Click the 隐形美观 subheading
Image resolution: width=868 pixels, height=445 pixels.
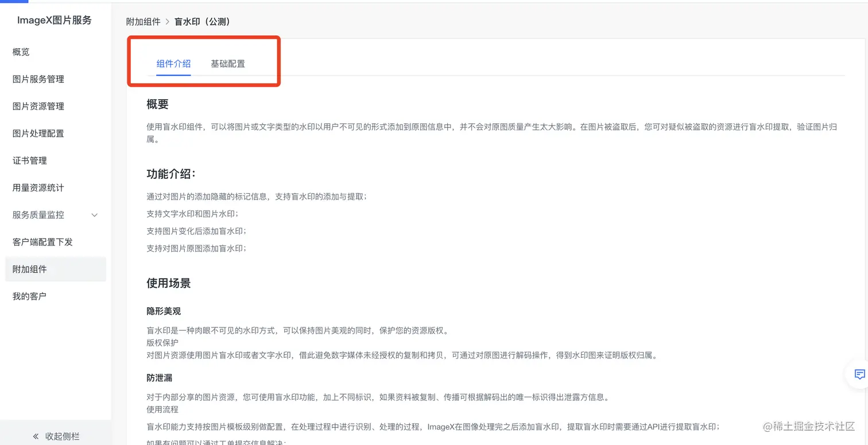(x=164, y=311)
